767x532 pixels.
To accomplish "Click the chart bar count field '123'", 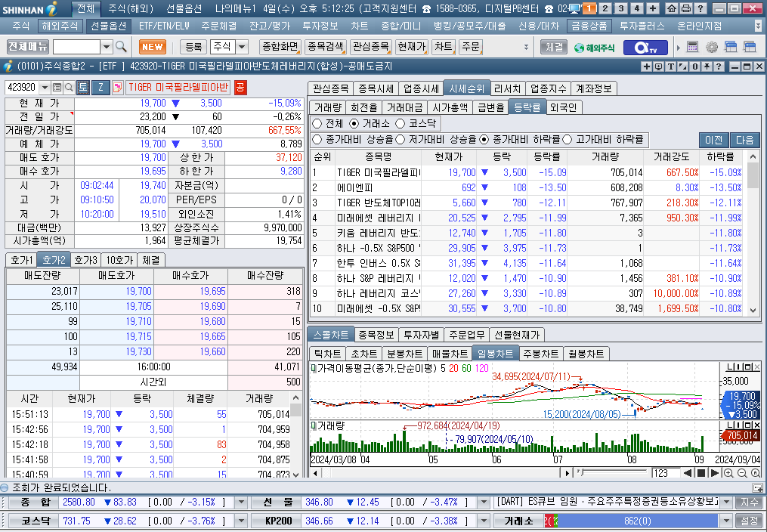I will point(665,473).
